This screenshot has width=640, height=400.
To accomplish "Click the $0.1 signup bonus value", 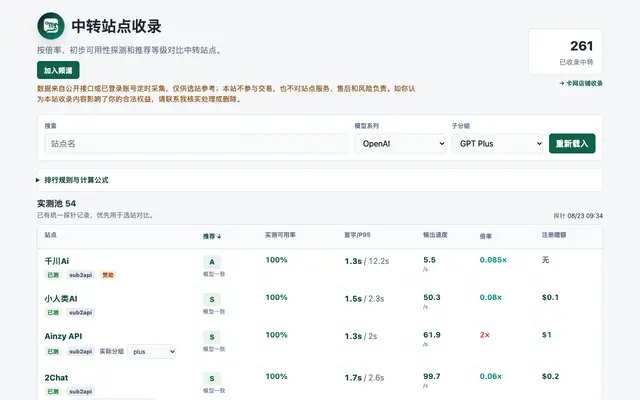I will coord(550,298).
